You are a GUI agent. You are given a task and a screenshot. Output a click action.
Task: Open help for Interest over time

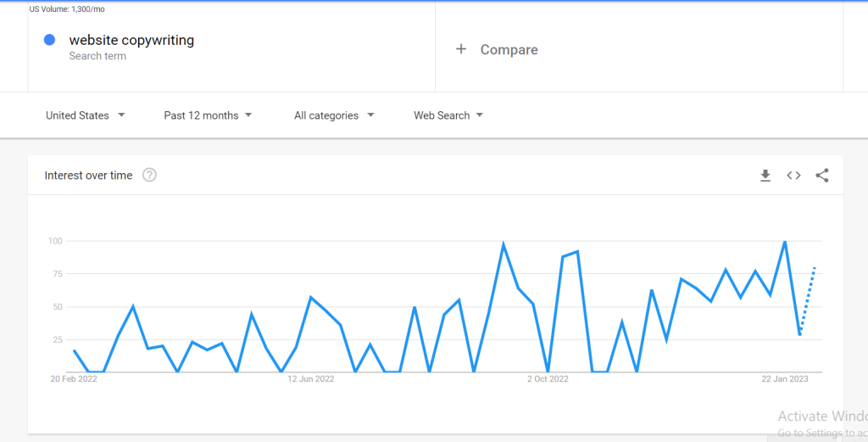[149, 175]
